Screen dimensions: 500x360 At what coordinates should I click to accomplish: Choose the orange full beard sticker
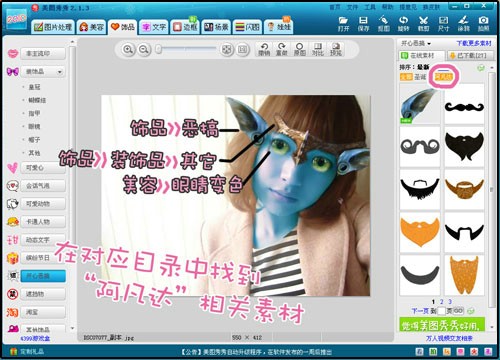click(420, 232)
